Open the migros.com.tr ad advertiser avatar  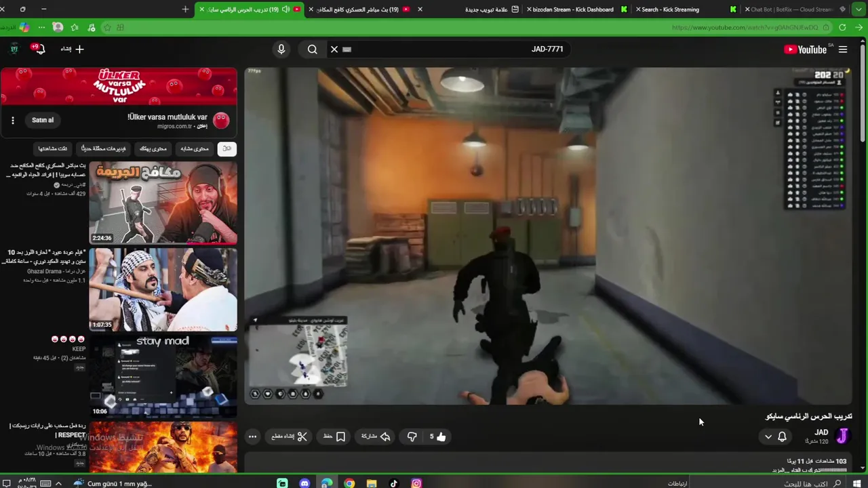[221, 121]
